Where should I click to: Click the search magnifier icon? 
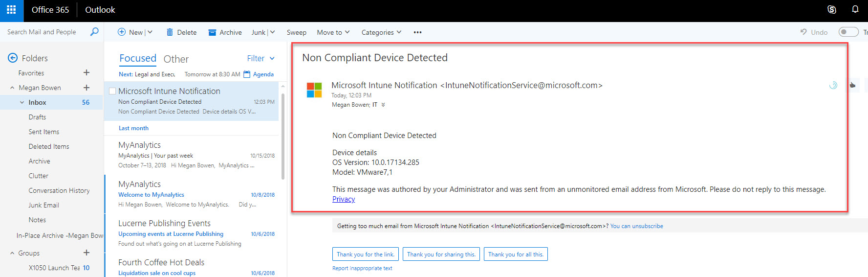coord(94,32)
